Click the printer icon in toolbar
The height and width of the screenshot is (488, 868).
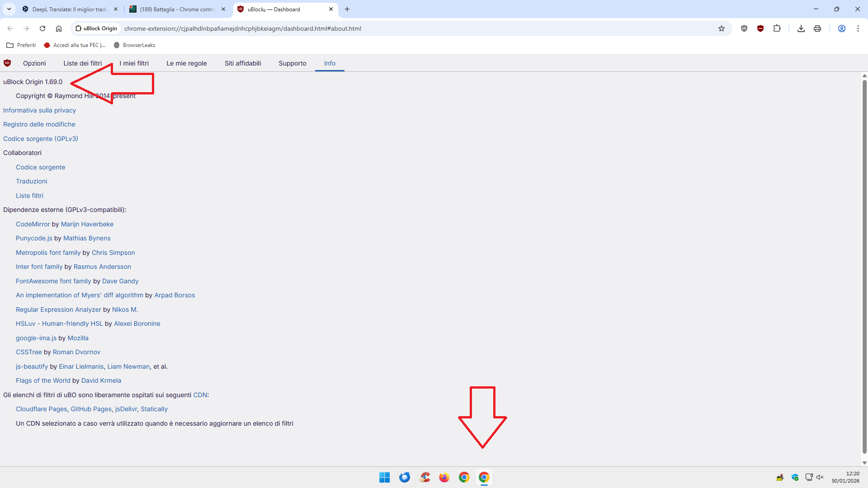point(817,28)
